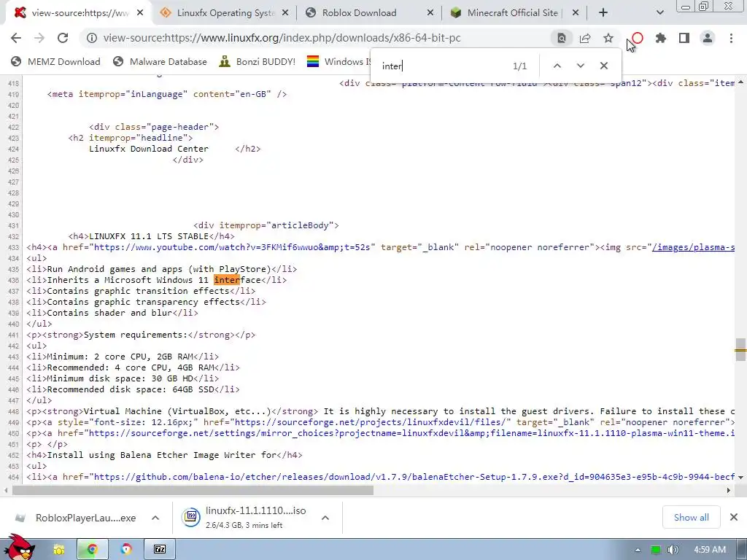Viewport: 747px width, 560px height.
Task: Click 'Linuxfx Download Center' headline text
Action: (149, 149)
